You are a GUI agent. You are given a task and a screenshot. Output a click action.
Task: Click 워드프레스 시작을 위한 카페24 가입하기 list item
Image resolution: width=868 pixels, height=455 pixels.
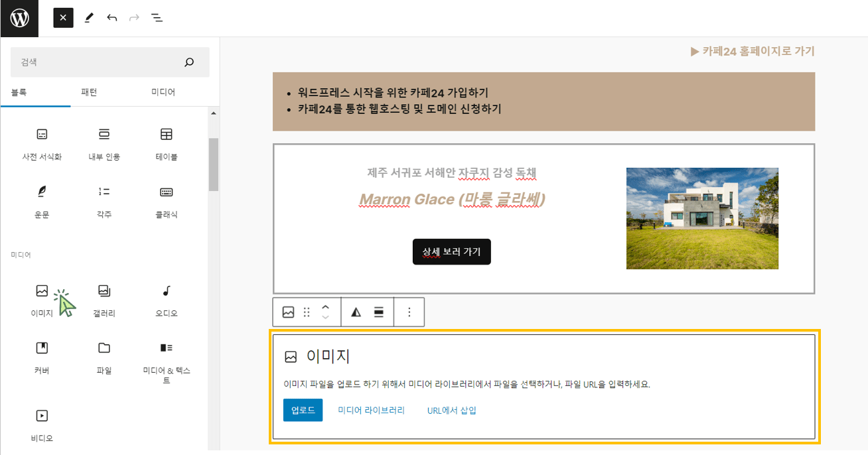(393, 93)
